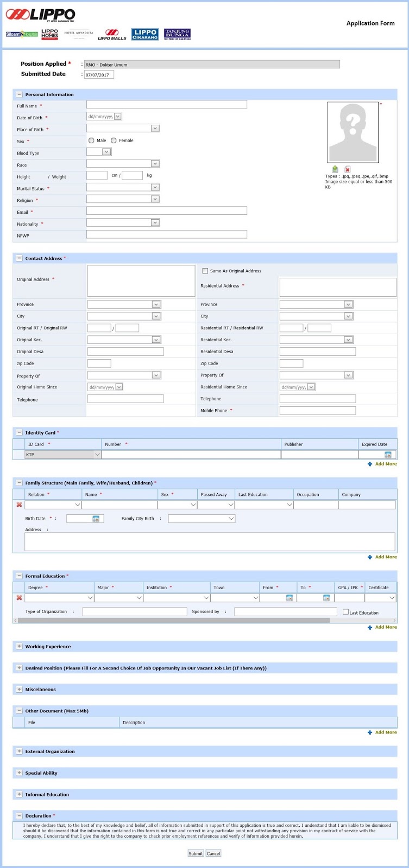The height and width of the screenshot is (868, 409).
Task: Open the Nationality dropdown
Action: (x=123, y=222)
